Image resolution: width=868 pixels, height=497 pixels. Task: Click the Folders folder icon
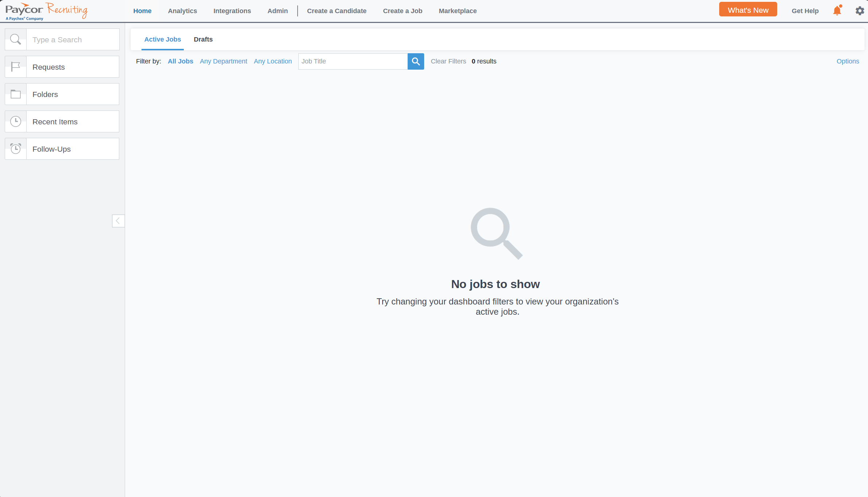(x=16, y=94)
